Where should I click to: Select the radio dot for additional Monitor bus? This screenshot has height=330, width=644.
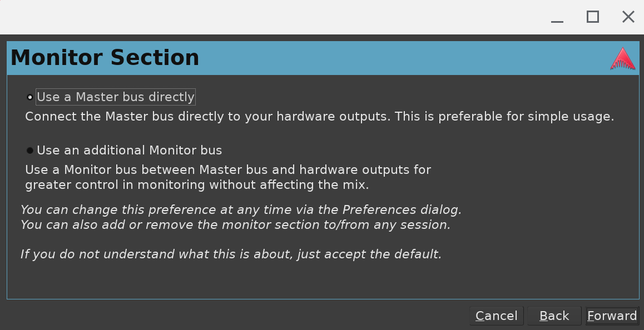(30, 151)
